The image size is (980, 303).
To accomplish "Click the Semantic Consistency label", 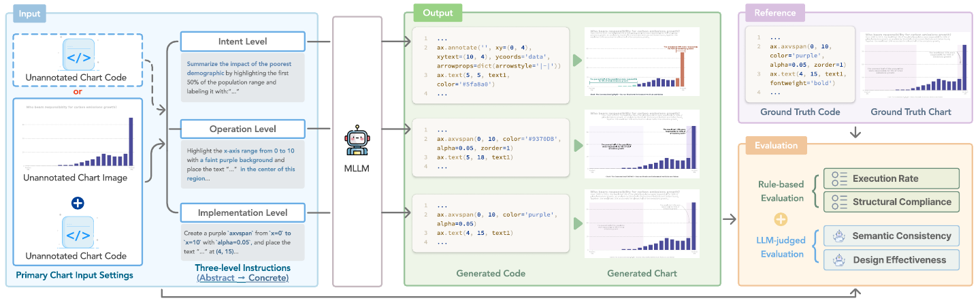I will 902,236.
